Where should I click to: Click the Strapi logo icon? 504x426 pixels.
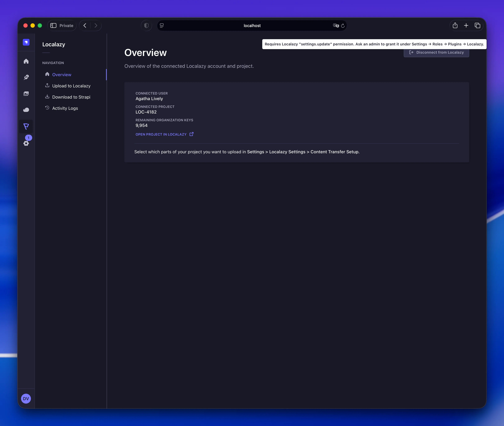[26, 42]
